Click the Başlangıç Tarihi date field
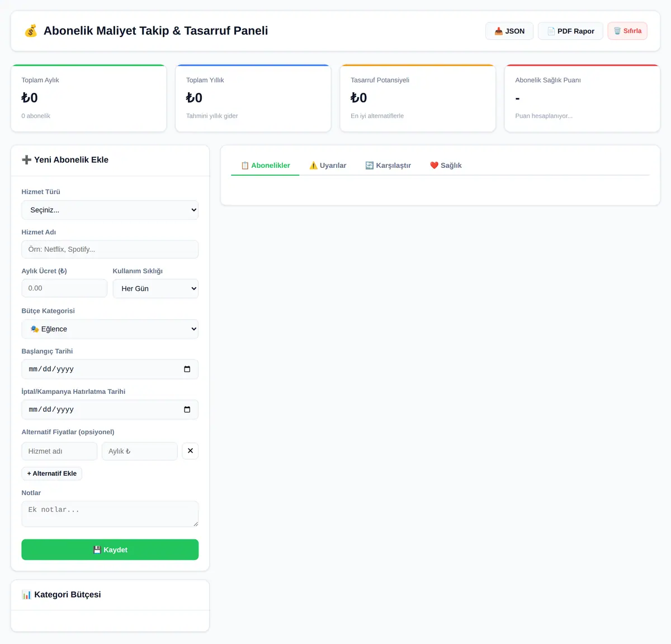 [110, 369]
